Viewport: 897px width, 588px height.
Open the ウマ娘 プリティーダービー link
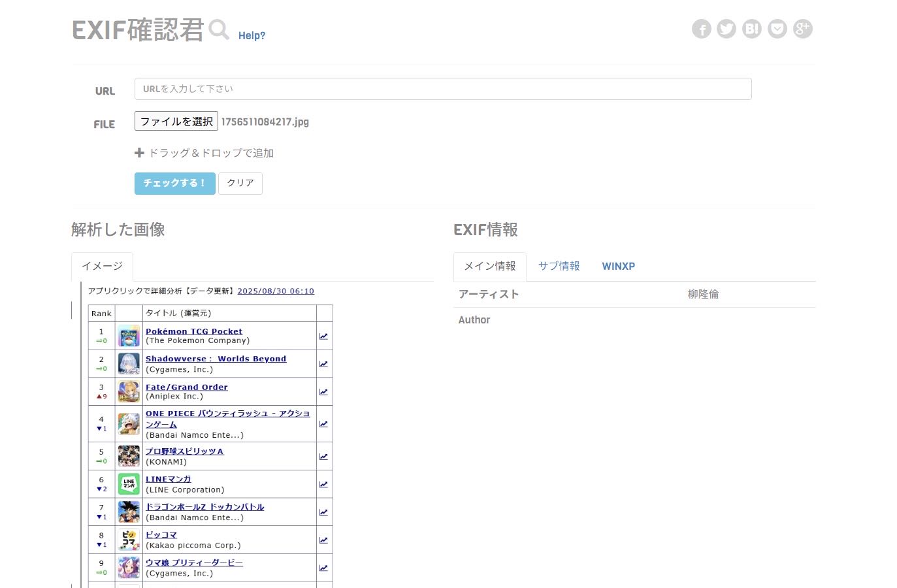(194, 563)
